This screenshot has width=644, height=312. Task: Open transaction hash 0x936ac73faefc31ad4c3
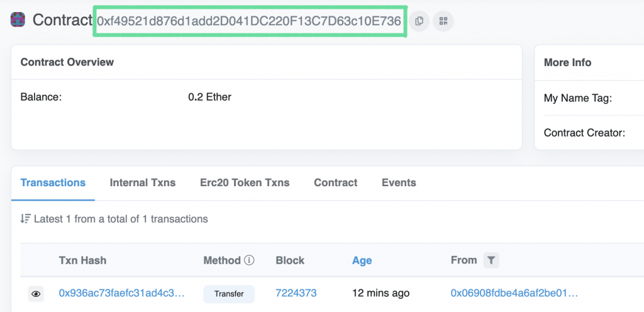tap(121, 293)
